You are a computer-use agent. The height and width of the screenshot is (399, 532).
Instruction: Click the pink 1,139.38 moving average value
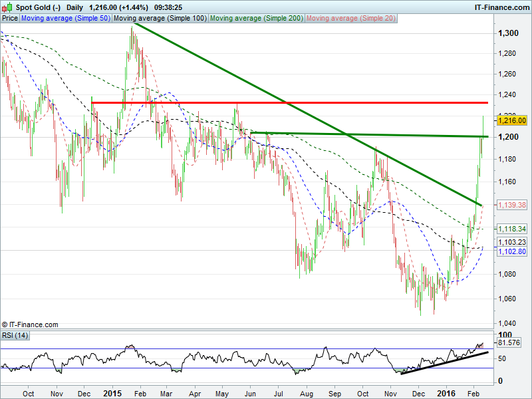(512, 205)
